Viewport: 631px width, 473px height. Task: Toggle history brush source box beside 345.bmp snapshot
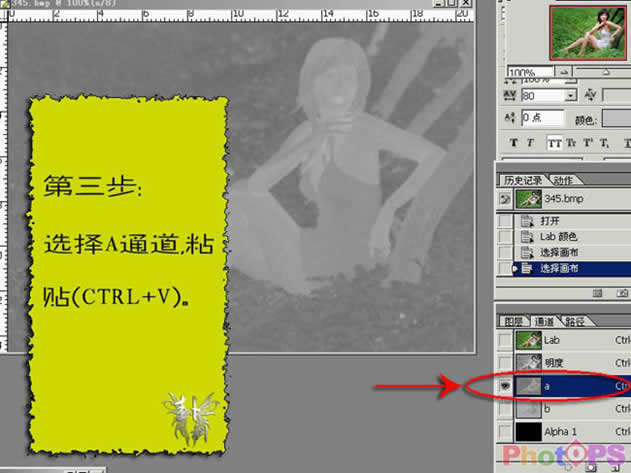[x=505, y=198]
